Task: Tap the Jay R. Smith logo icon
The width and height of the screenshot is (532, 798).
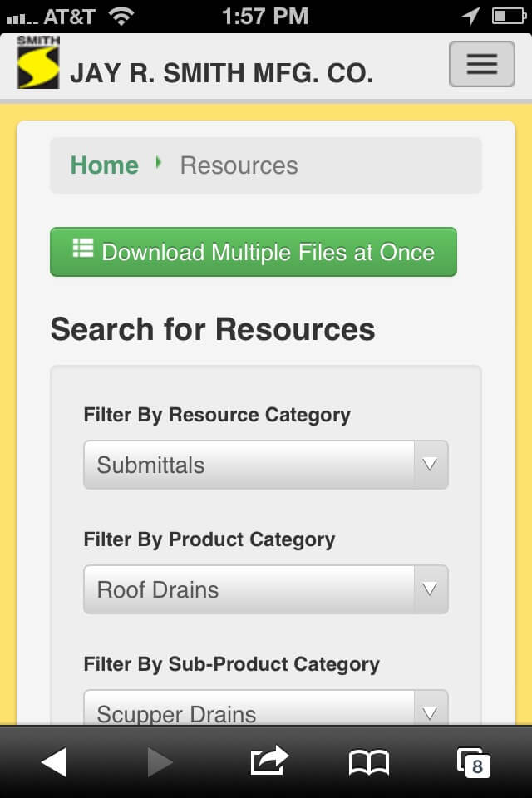Action: (x=38, y=63)
